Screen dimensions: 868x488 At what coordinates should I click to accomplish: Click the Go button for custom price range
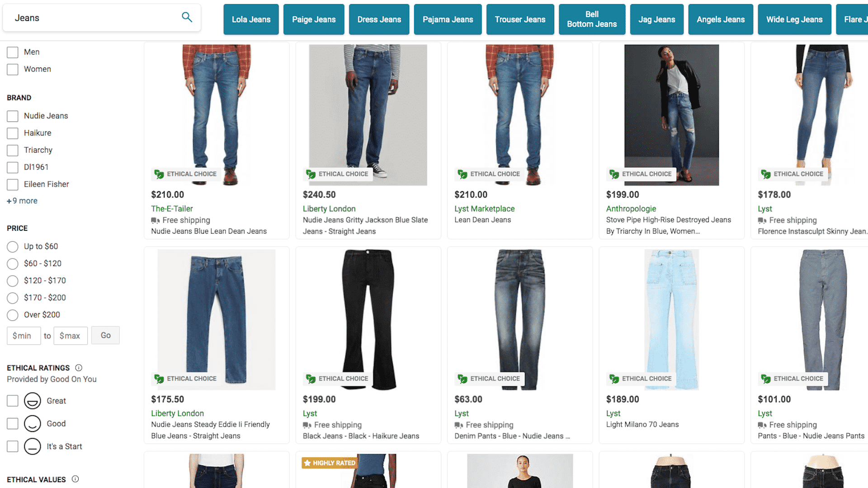[x=105, y=335]
